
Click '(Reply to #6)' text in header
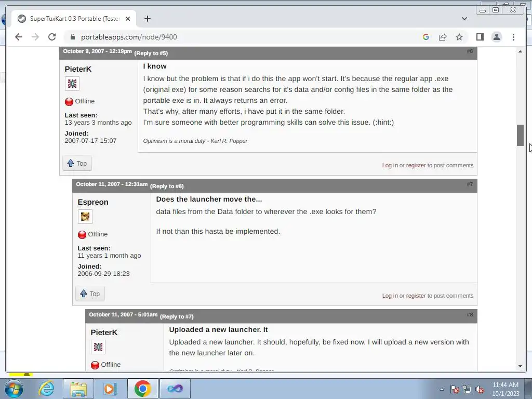pyautogui.click(x=167, y=187)
